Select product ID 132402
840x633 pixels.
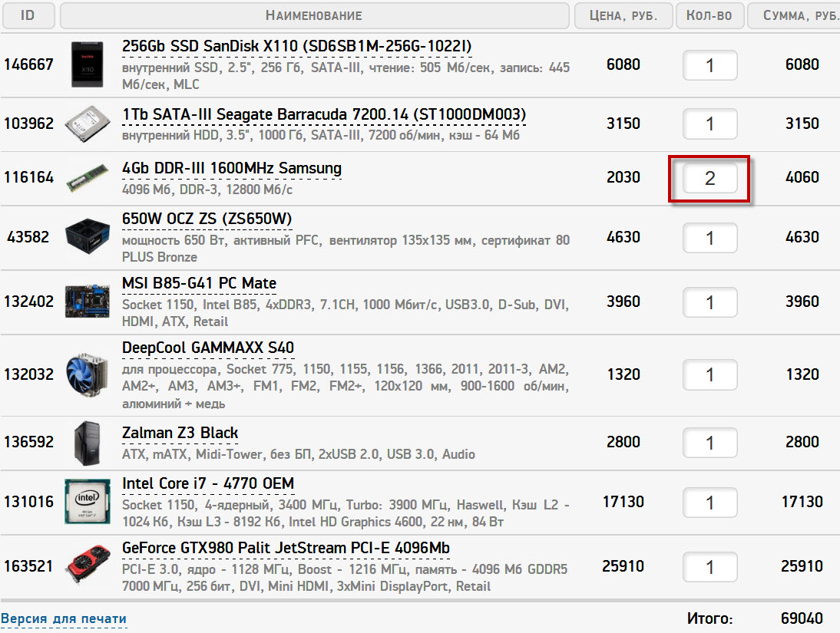click(29, 302)
